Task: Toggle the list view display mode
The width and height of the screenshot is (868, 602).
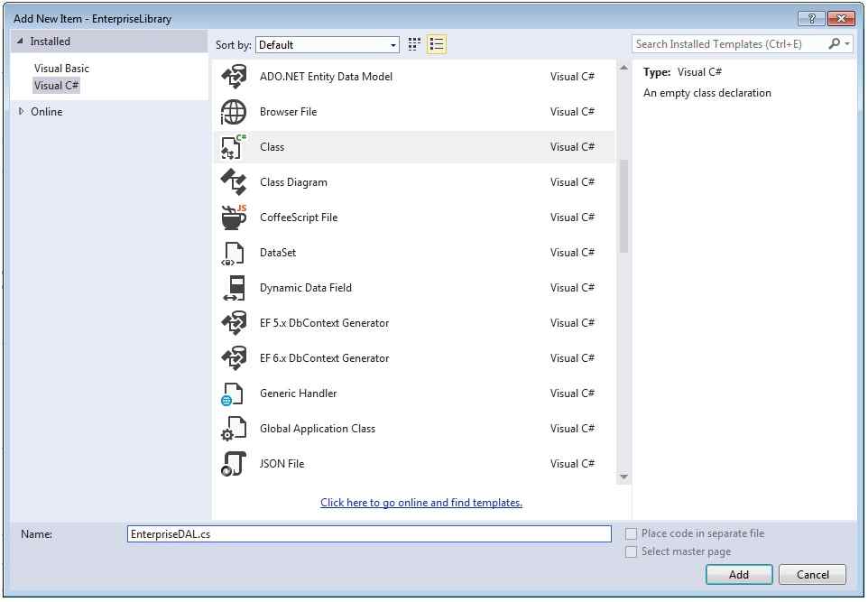Action: click(436, 43)
